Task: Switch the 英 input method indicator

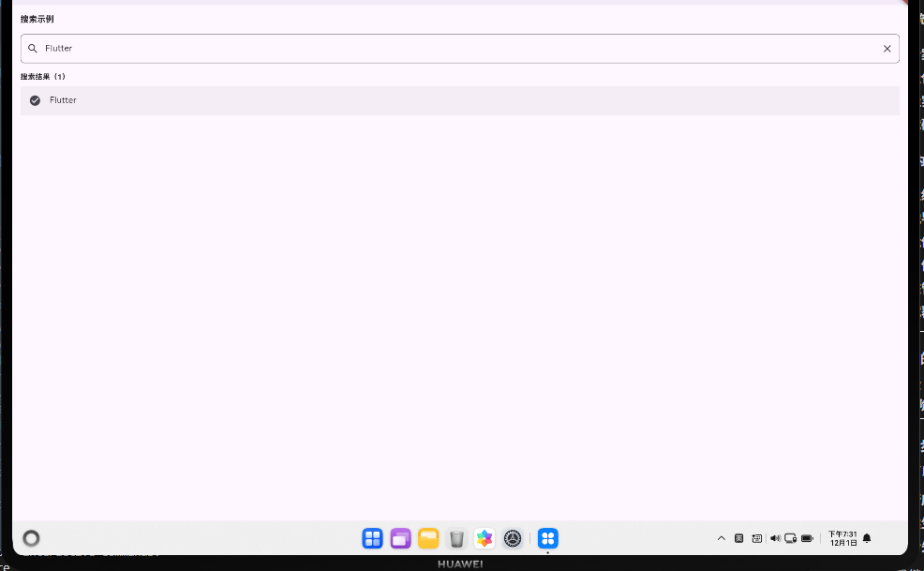Action: click(x=739, y=538)
